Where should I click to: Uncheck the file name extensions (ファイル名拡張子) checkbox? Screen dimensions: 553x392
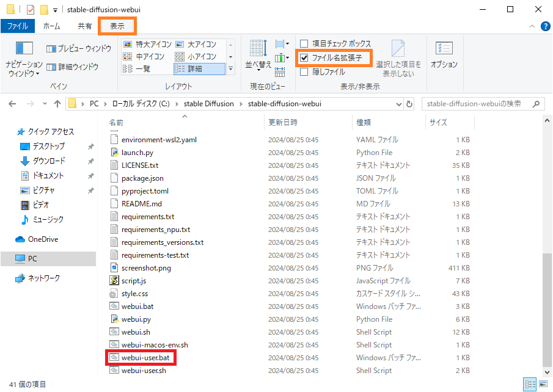coord(304,58)
